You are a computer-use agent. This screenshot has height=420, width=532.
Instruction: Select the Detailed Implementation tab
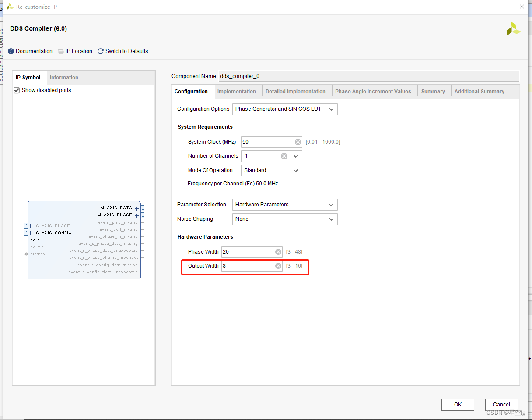coord(295,92)
